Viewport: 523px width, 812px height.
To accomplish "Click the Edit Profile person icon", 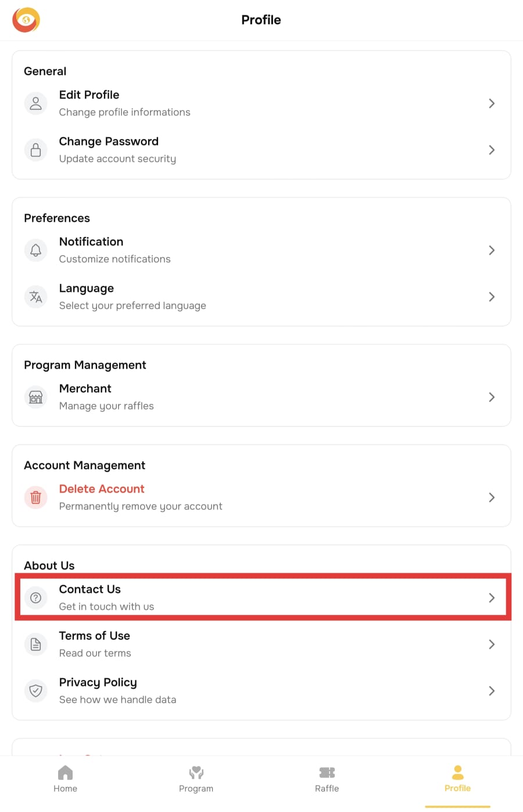I will [x=35, y=104].
